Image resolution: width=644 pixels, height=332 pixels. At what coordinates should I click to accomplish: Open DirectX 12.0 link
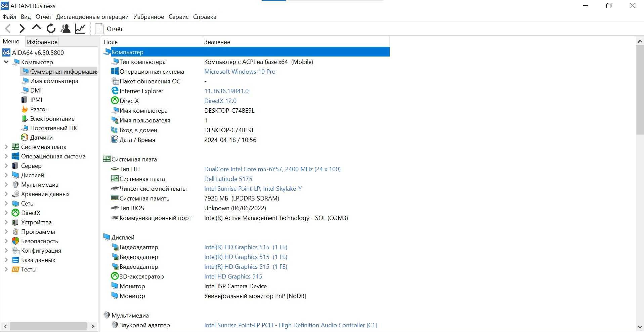220,101
